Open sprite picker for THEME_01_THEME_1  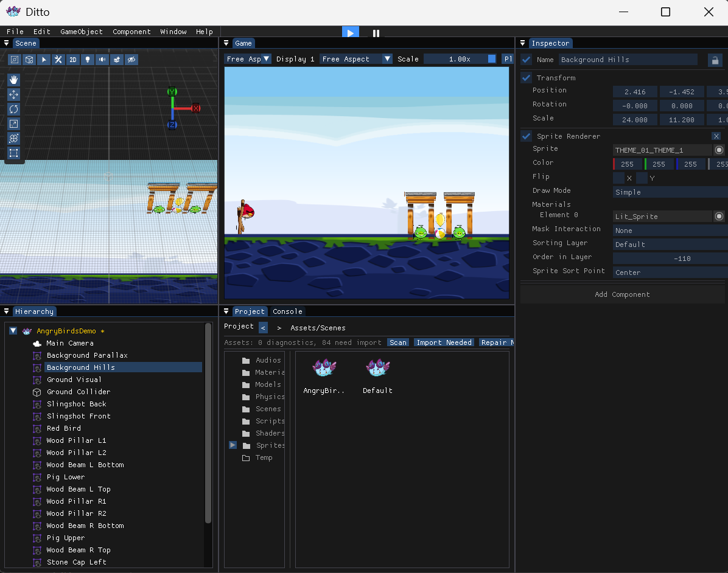click(719, 150)
